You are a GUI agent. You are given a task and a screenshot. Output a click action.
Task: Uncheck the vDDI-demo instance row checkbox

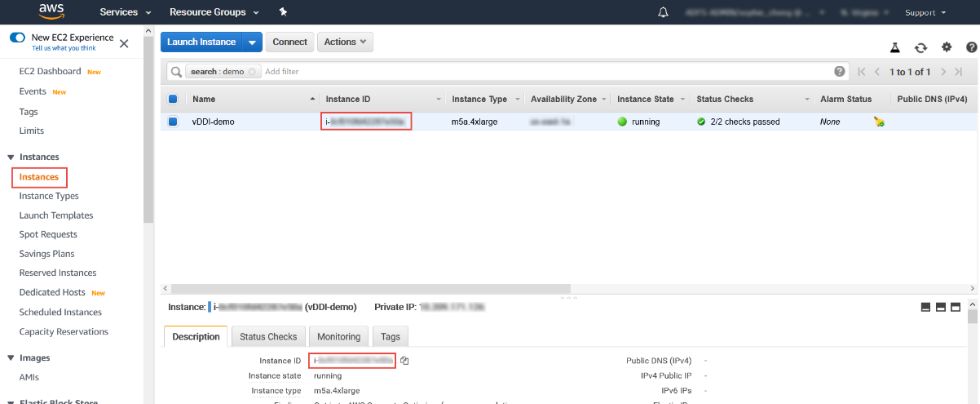pos(173,122)
